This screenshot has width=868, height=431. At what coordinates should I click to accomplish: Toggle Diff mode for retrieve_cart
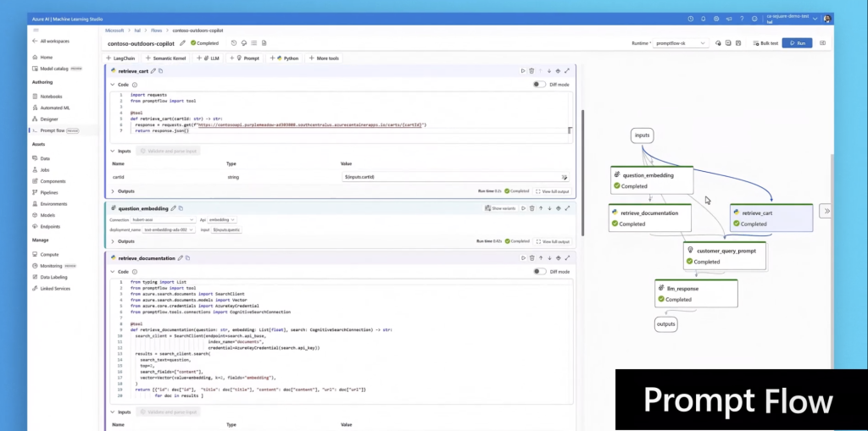pyautogui.click(x=539, y=85)
